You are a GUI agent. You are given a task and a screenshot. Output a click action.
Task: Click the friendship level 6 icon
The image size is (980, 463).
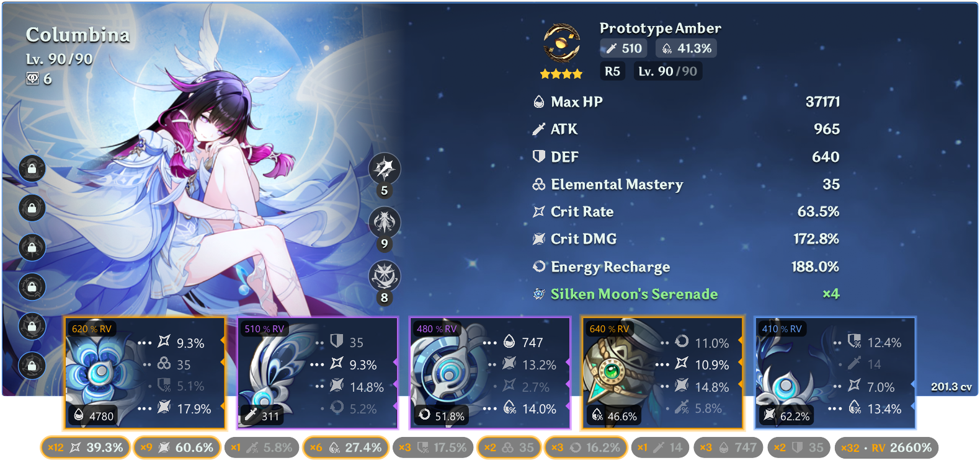tap(33, 78)
